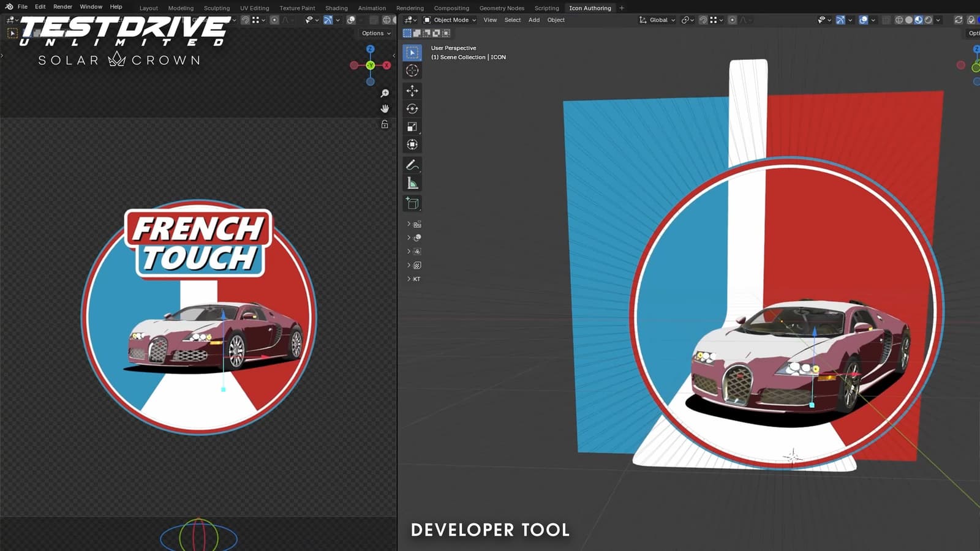Click the sync icon in User Perspective header
Viewport: 980px width, 551px height.
click(x=959, y=20)
